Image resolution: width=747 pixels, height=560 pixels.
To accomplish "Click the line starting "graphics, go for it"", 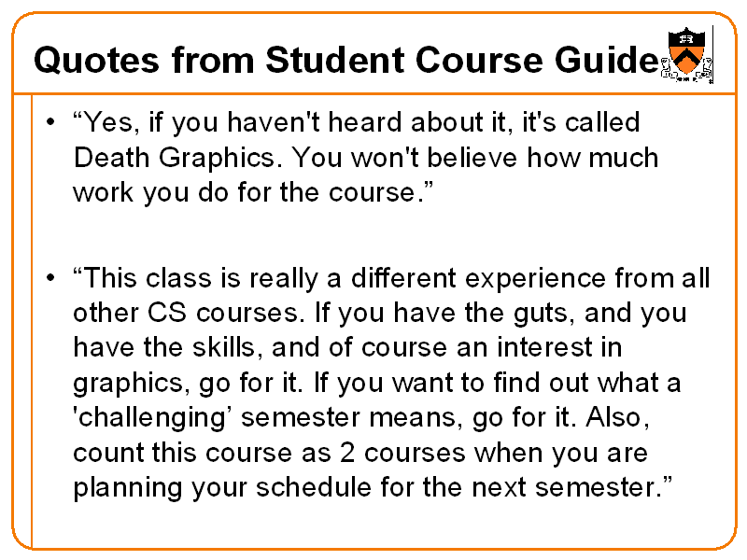I will [x=376, y=383].
